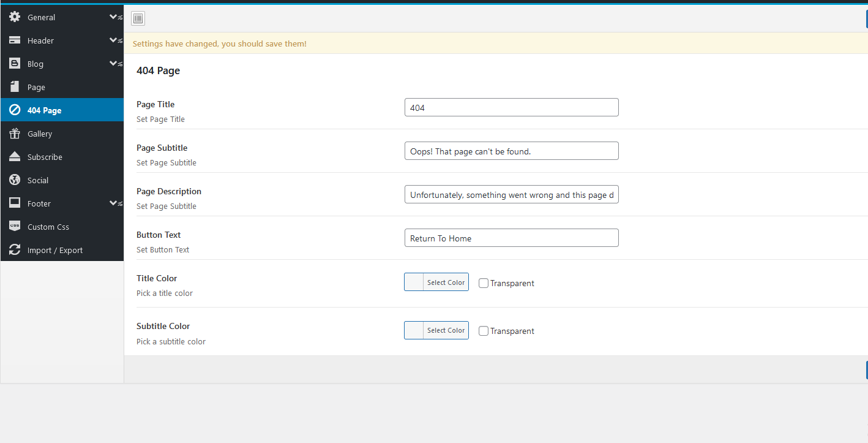Click the Custom Css badge icon

[15, 227]
